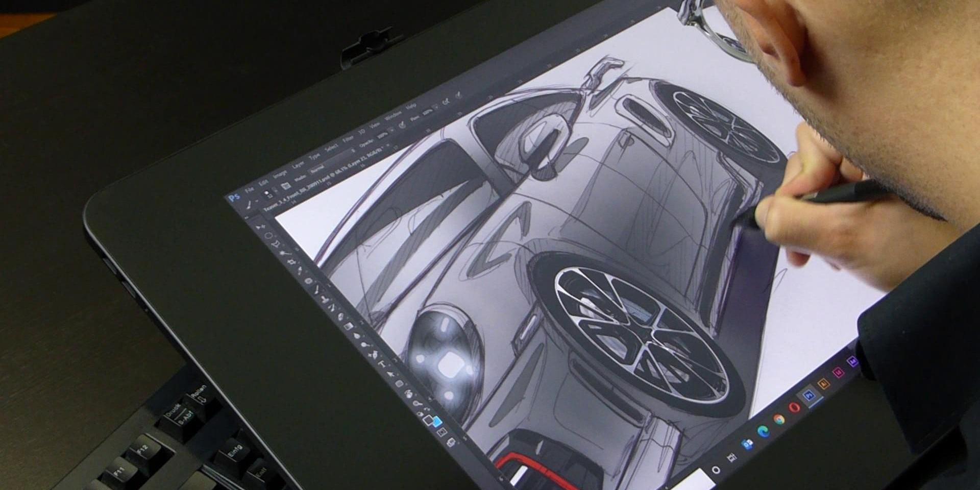Open Adobe Media Encoder from the taskbar

pos(852,361)
